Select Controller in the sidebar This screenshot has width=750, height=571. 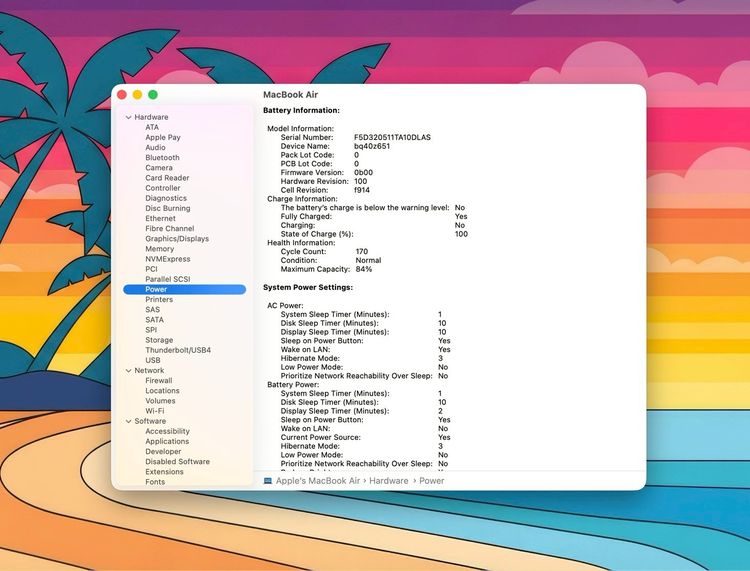pos(163,188)
